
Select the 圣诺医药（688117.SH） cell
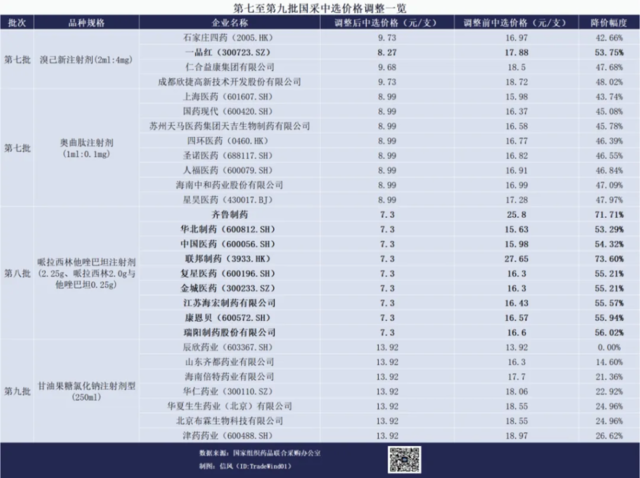pyautogui.click(x=229, y=156)
